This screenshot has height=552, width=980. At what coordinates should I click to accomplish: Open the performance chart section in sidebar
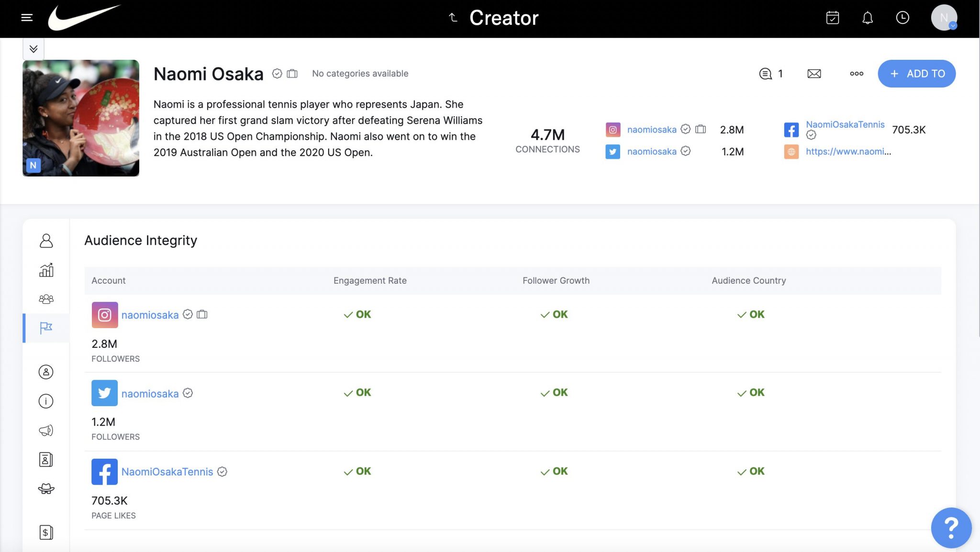tap(45, 270)
